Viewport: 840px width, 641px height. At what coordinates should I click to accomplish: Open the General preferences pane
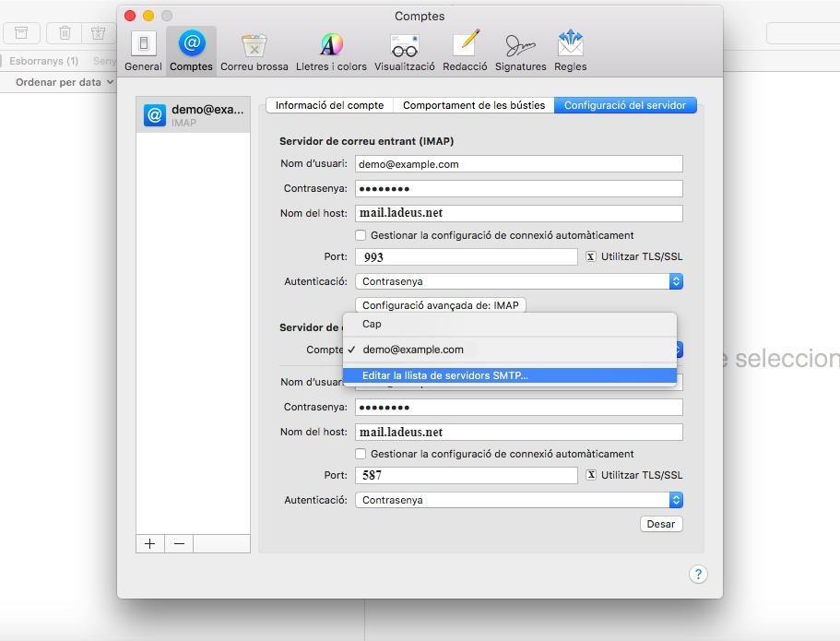coord(143,51)
